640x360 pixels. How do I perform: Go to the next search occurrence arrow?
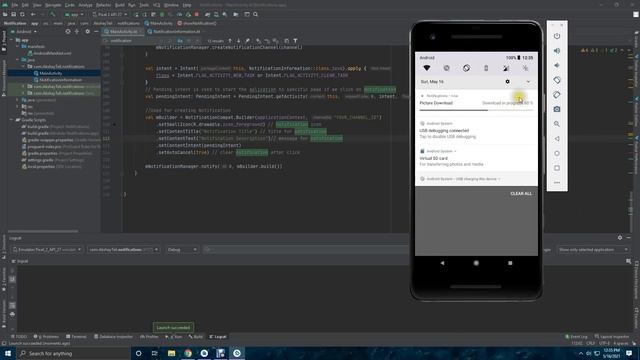(239, 41)
